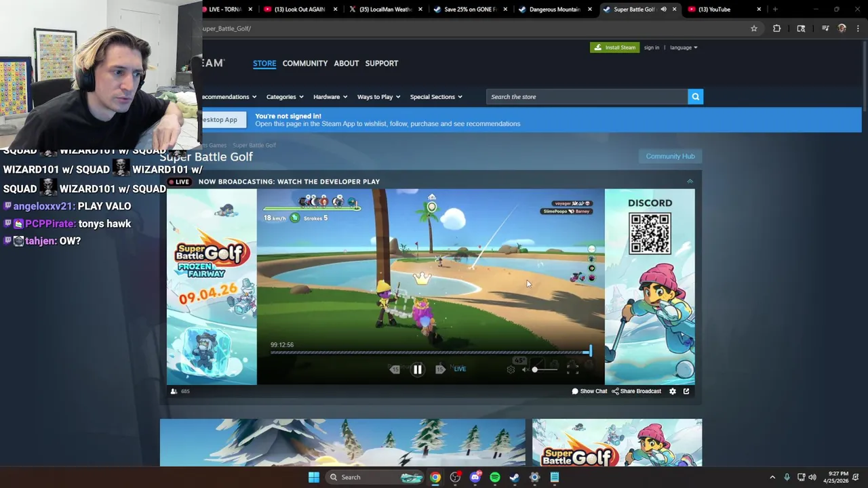Bookmark this page with star icon

753,28
